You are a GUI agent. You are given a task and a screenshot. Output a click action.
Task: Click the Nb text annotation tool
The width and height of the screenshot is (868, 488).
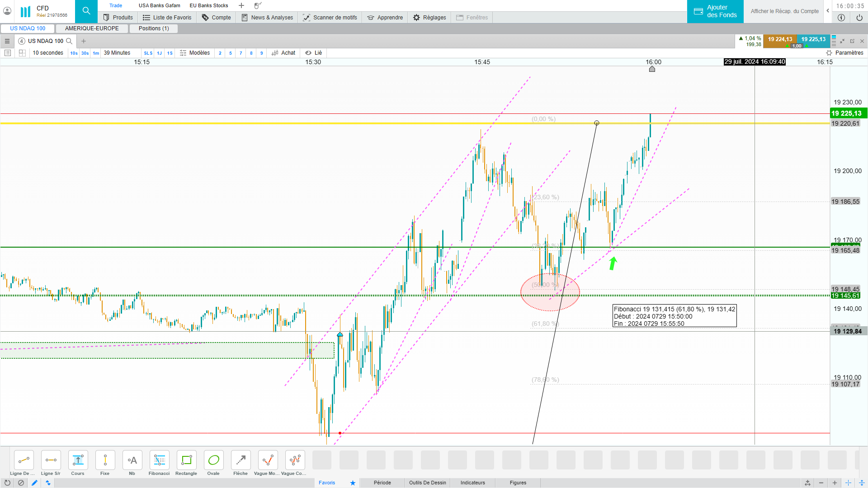point(132,460)
